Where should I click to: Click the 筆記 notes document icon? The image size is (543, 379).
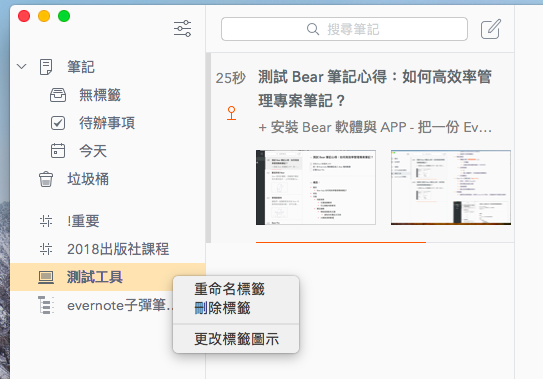coord(46,67)
